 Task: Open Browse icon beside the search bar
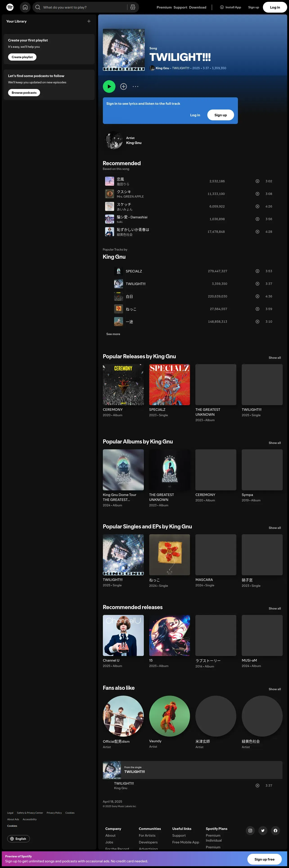point(133,7)
